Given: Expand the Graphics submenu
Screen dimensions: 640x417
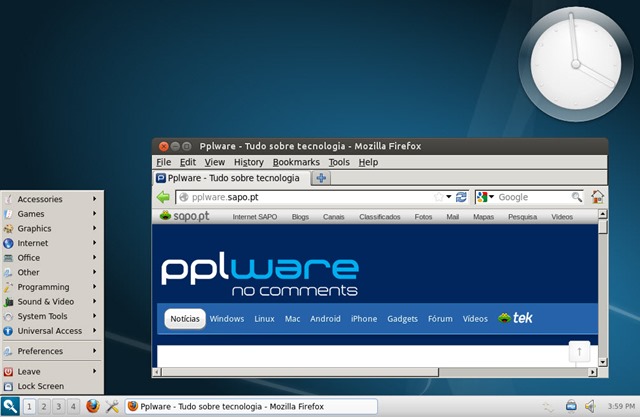Looking at the screenshot, I should point(51,228).
